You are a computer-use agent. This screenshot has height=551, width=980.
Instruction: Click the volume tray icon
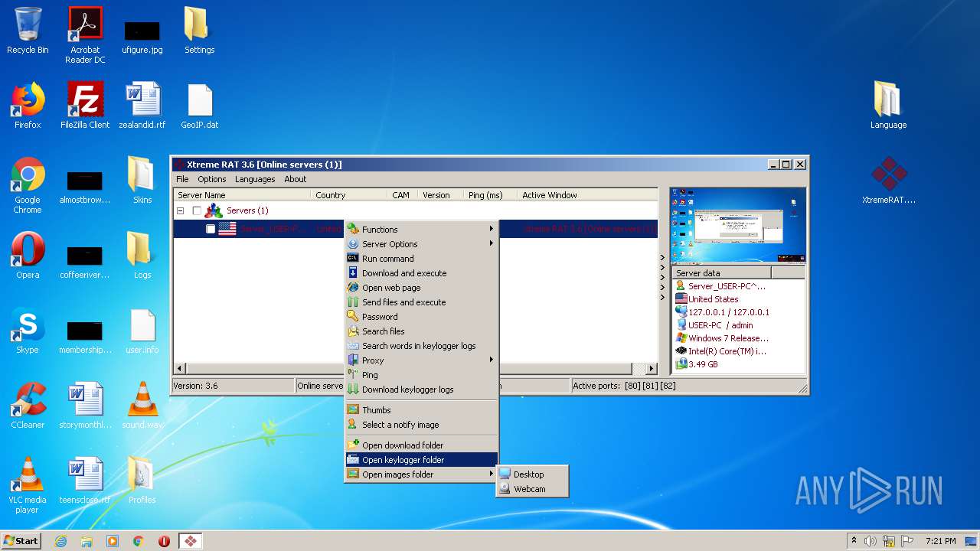[x=871, y=541]
